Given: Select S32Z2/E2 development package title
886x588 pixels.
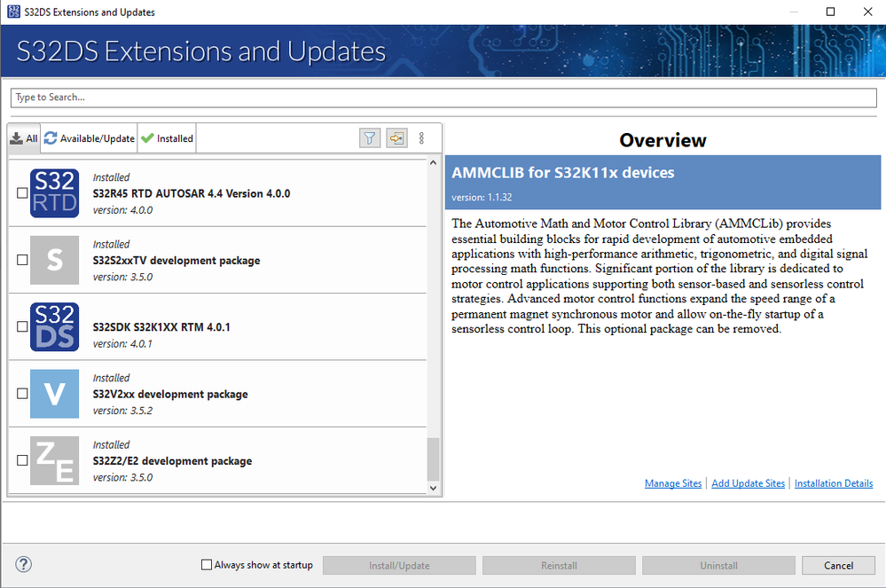Looking at the screenshot, I should pyautogui.click(x=172, y=461).
